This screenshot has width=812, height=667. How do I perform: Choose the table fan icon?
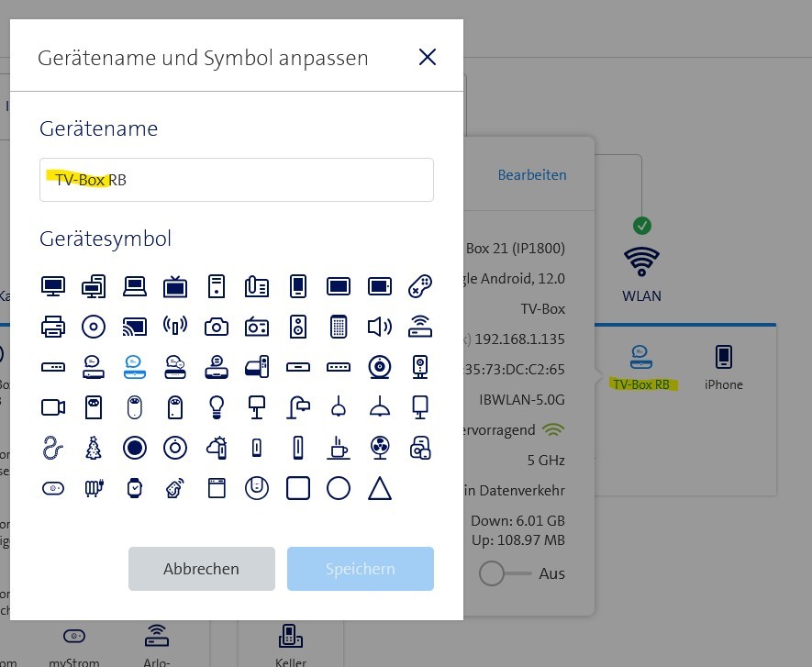[379, 449]
